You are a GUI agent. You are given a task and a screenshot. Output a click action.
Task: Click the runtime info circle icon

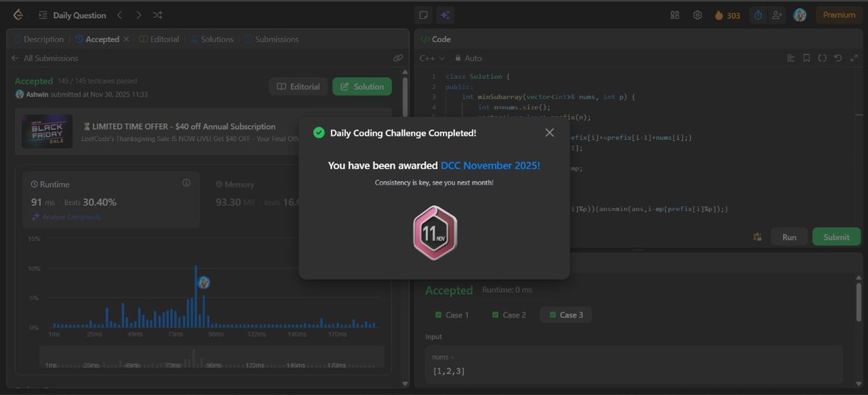pos(186,184)
